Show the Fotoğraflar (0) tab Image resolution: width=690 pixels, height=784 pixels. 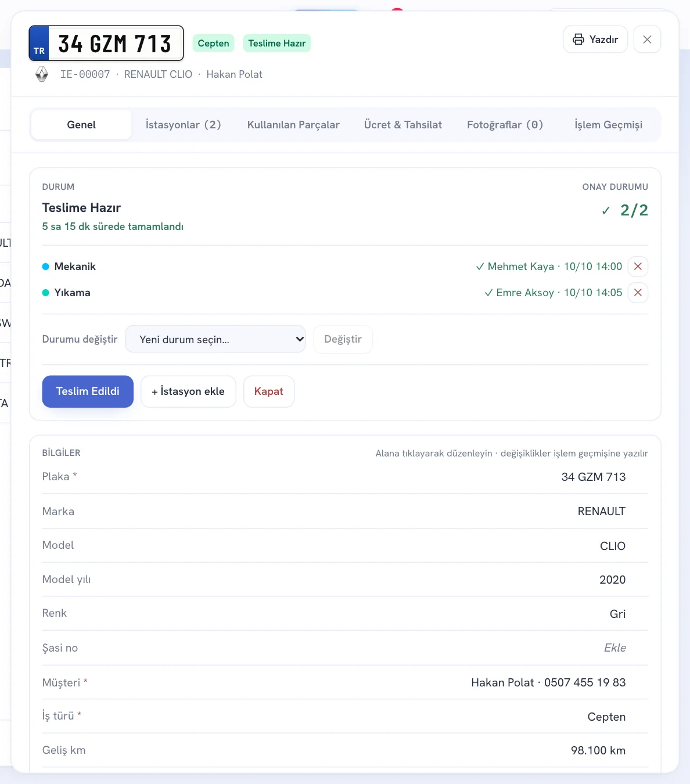coord(505,125)
